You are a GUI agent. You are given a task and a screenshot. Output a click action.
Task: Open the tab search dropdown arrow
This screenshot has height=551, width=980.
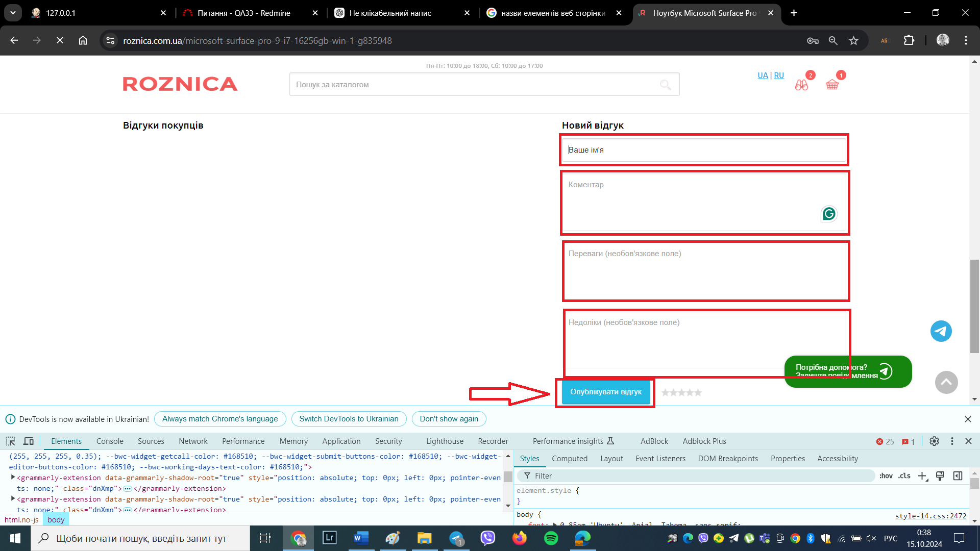(13, 13)
